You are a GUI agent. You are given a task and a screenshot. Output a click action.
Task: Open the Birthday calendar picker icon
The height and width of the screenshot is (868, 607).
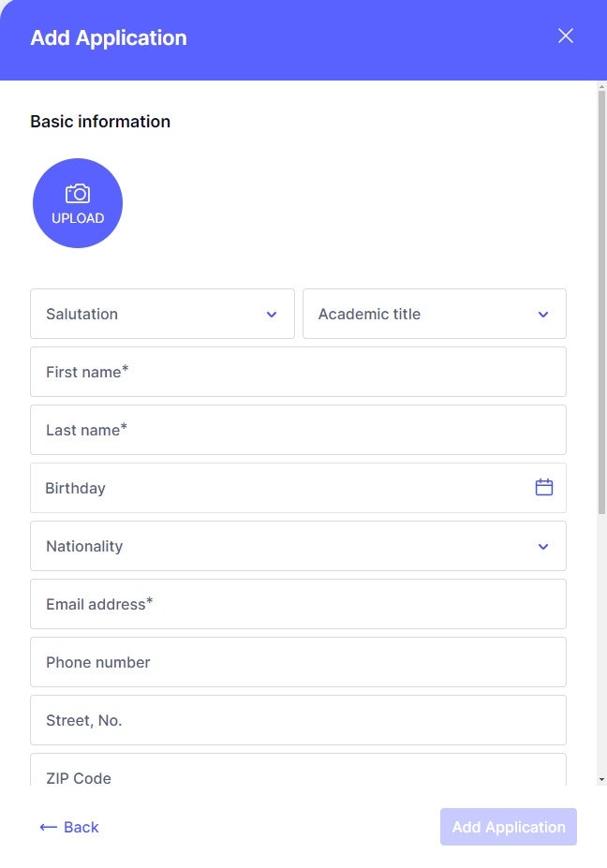click(x=544, y=487)
